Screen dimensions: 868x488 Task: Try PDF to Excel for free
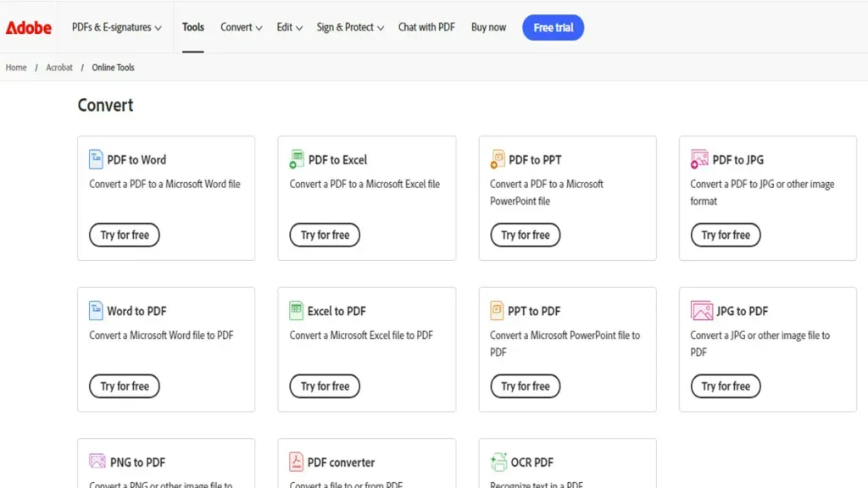(x=325, y=236)
